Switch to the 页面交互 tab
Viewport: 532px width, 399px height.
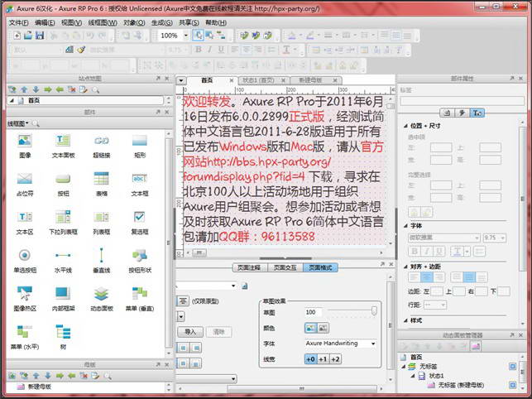click(285, 267)
